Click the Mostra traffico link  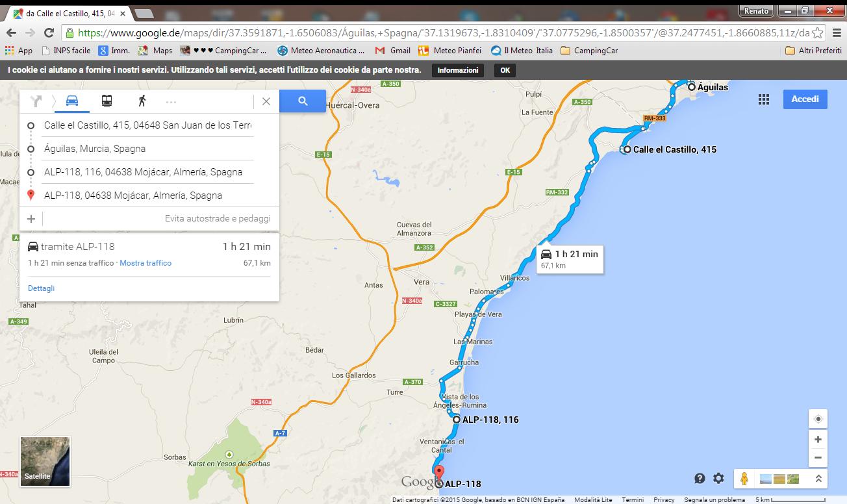coord(145,263)
